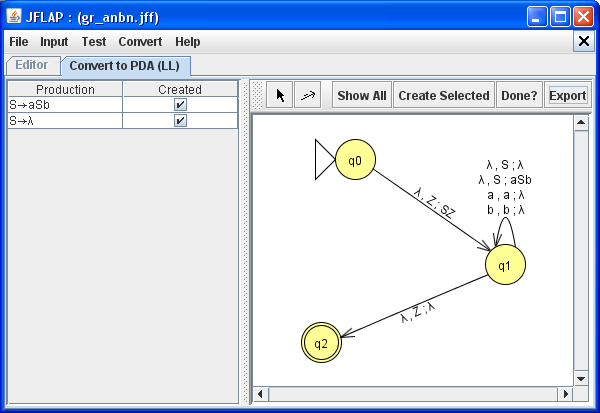The height and width of the screenshot is (413, 600).
Task: Switch to the Editor tab
Action: click(x=31, y=65)
